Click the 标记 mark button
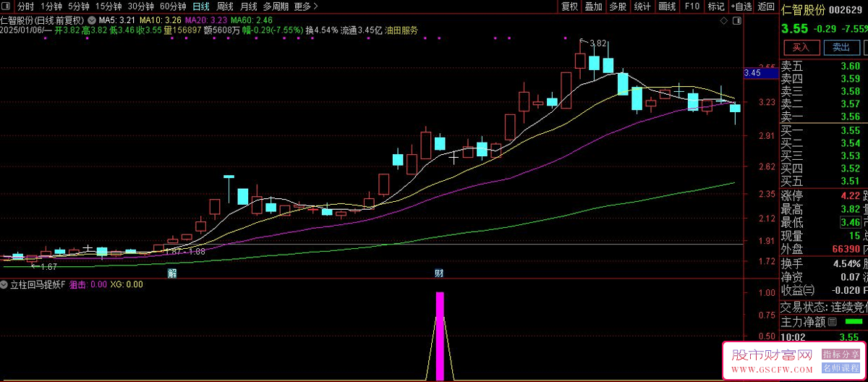This screenshot has width=868, height=382. click(715, 7)
